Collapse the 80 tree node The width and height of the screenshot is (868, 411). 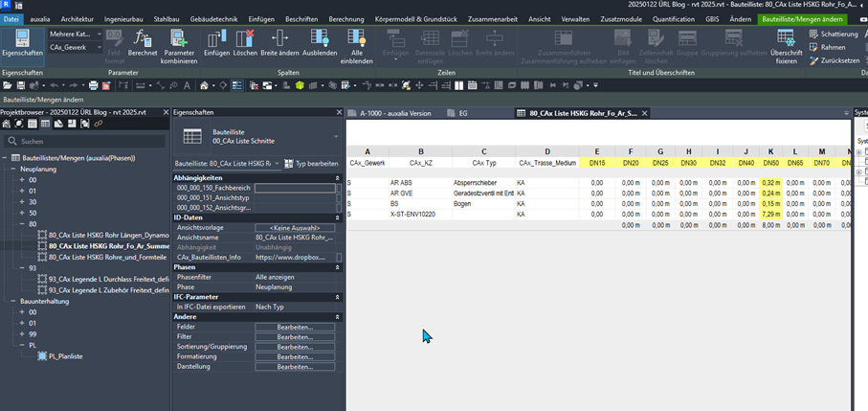tap(22, 224)
